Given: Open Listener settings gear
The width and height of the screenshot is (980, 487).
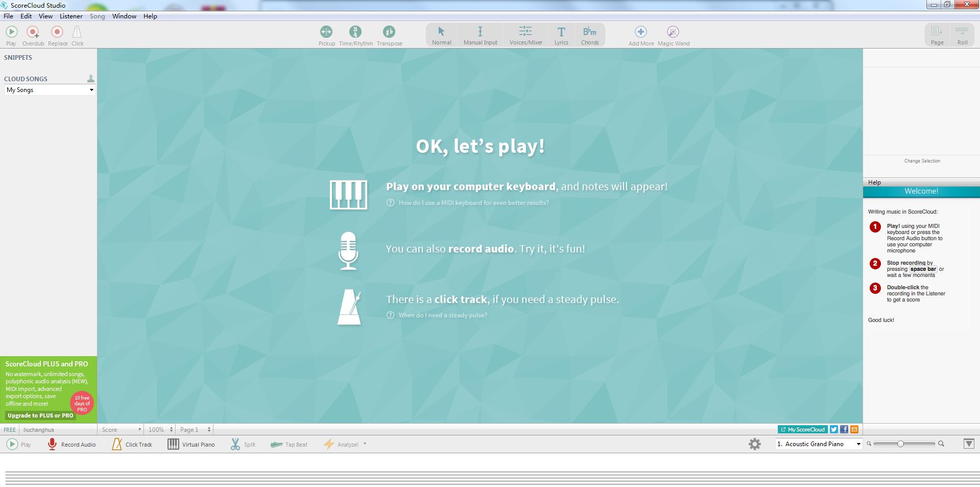Looking at the screenshot, I should pos(754,444).
